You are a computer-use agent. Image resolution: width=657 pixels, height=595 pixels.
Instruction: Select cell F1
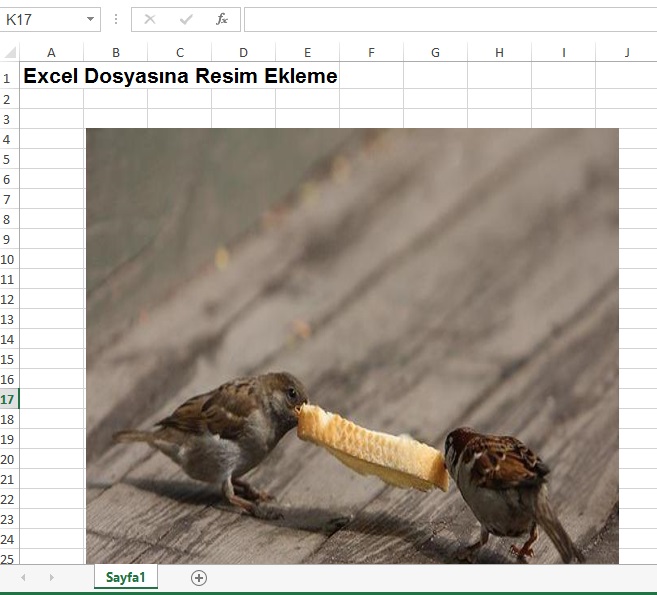[x=371, y=75]
